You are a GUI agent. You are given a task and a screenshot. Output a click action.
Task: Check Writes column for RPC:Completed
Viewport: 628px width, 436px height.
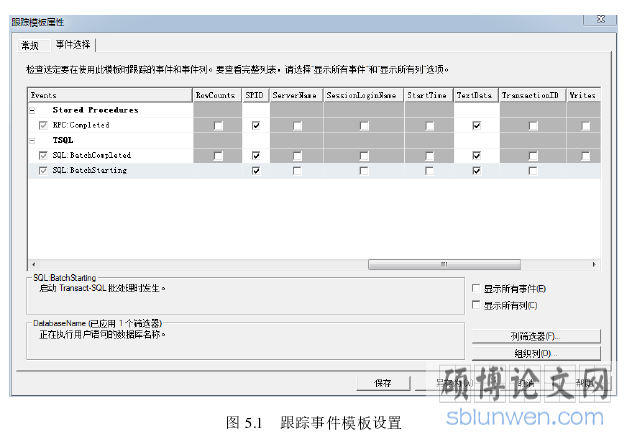click(x=586, y=126)
